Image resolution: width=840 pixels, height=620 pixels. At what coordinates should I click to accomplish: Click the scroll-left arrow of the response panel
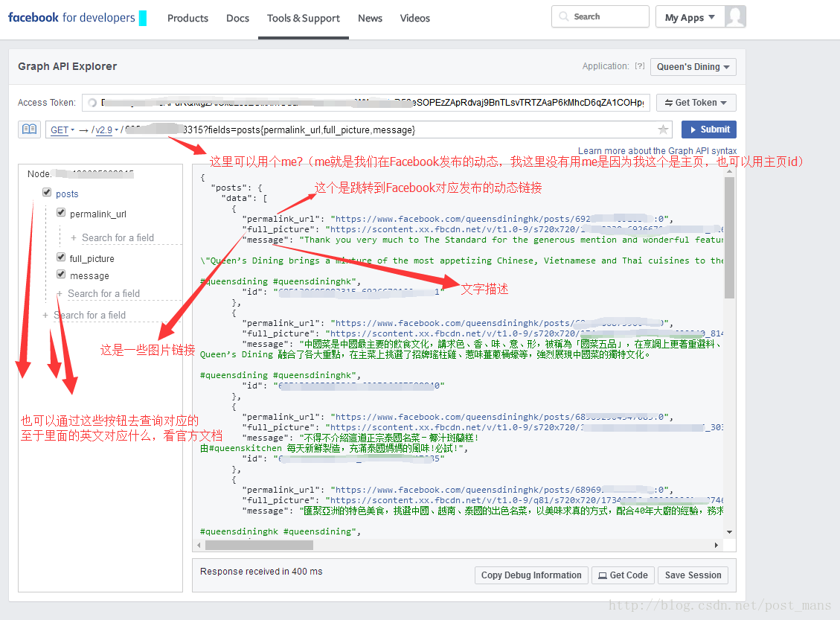click(199, 545)
